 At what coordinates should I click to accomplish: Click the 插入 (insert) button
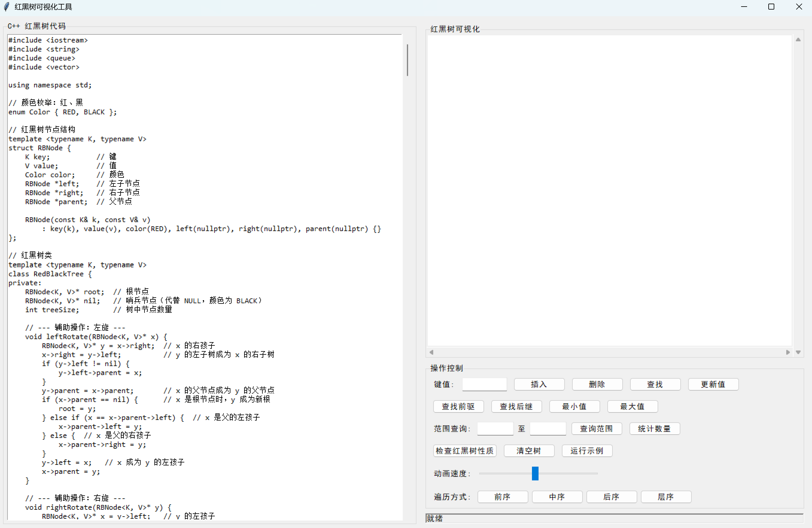(539, 384)
